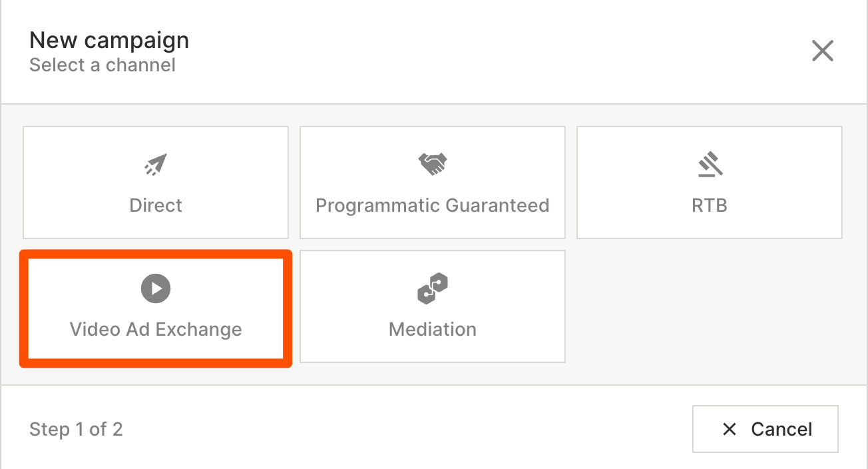Screen dimensions: 868x469
Task: Click the gavel icon above RTB
Action: click(710, 165)
